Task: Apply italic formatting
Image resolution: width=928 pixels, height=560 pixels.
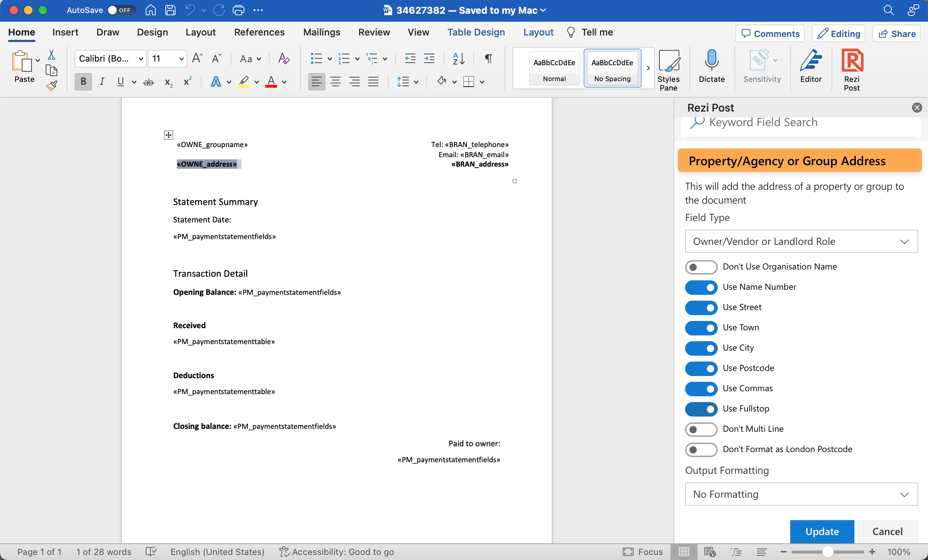Action: pos(102,82)
